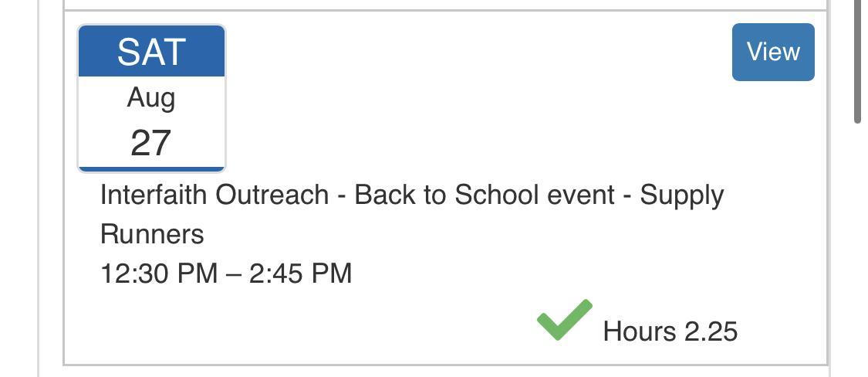Viewport: 868px width, 377px height.
Task: Click the word Supply in the title
Action: coord(682,195)
